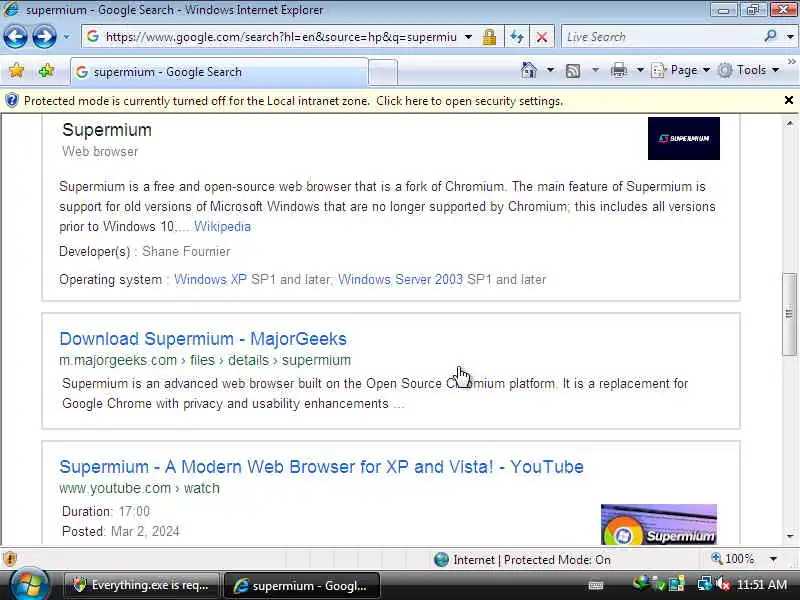Image resolution: width=800 pixels, height=600 pixels.
Task: Click the RSS Feeds toolbar icon
Action: click(573, 70)
